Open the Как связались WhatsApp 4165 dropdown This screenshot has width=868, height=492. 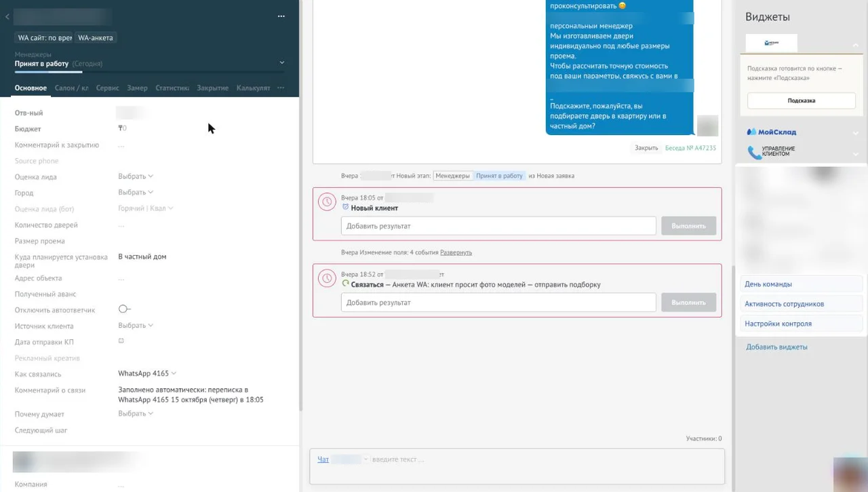147,373
